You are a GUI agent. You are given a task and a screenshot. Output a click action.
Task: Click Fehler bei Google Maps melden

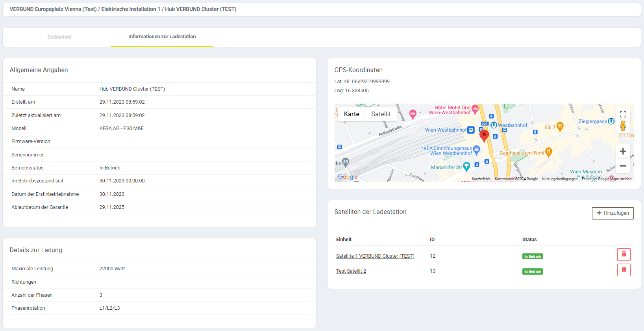[607, 179]
